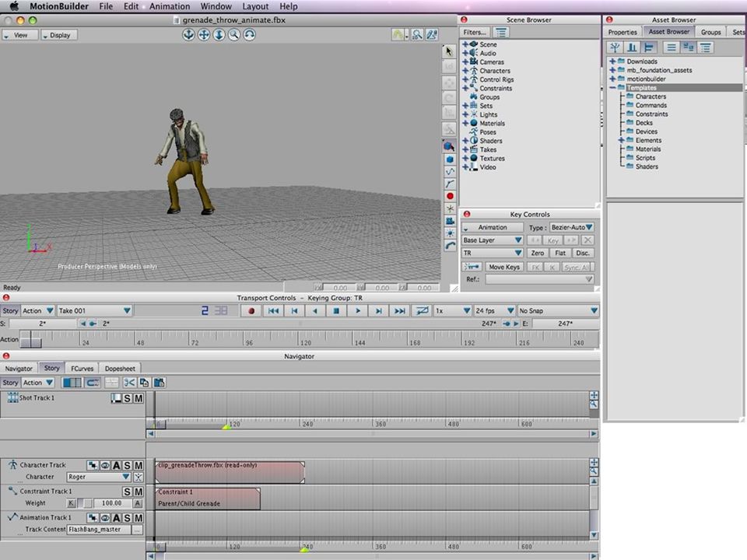Open the File menu
The image size is (747, 560).
click(x=106, y=6)
